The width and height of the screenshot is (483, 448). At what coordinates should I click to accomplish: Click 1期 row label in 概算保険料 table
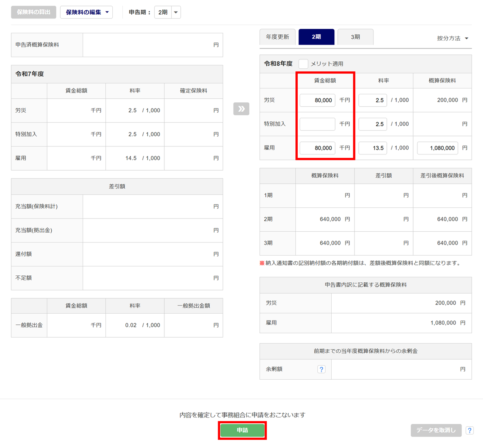coord(268,195)
